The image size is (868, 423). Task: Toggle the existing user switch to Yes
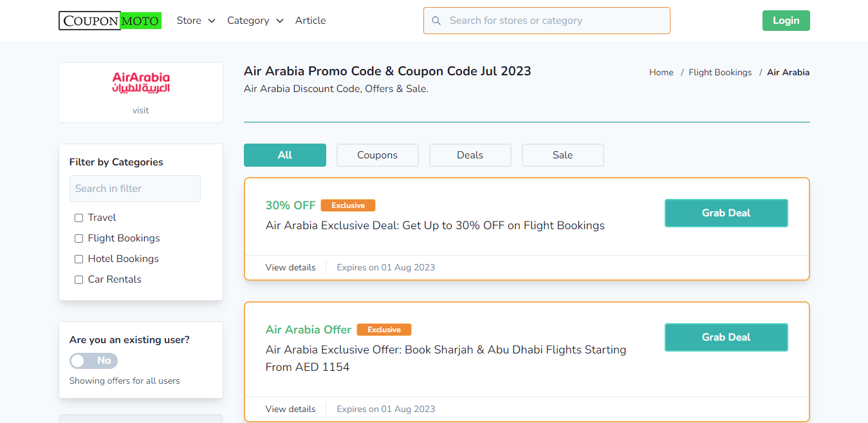[93, 361]
